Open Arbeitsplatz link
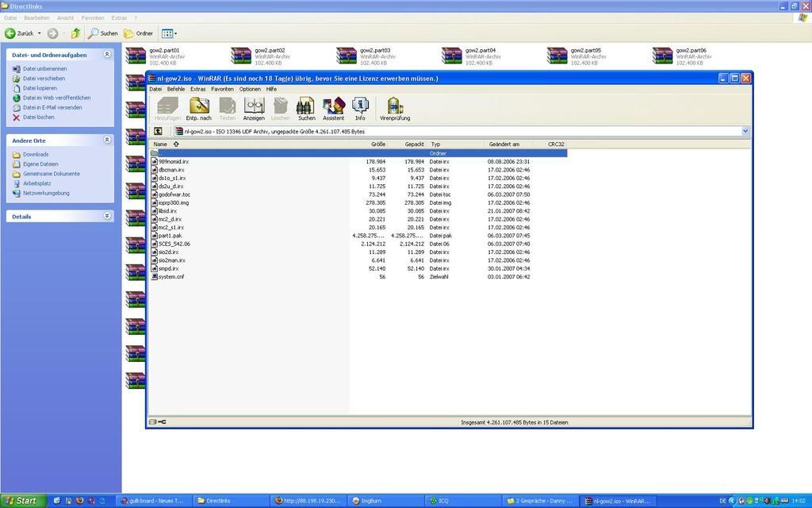Viewport: 812px width, 508px height. [36, 183]
